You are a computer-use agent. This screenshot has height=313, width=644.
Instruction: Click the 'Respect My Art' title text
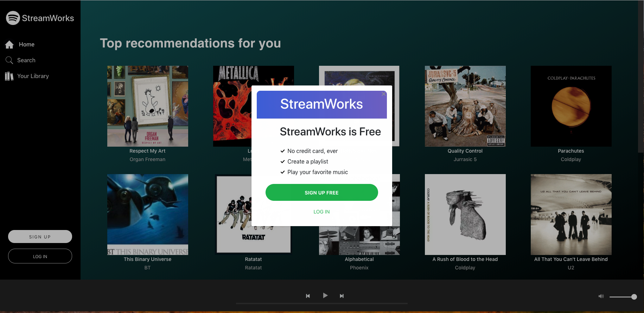147,151
